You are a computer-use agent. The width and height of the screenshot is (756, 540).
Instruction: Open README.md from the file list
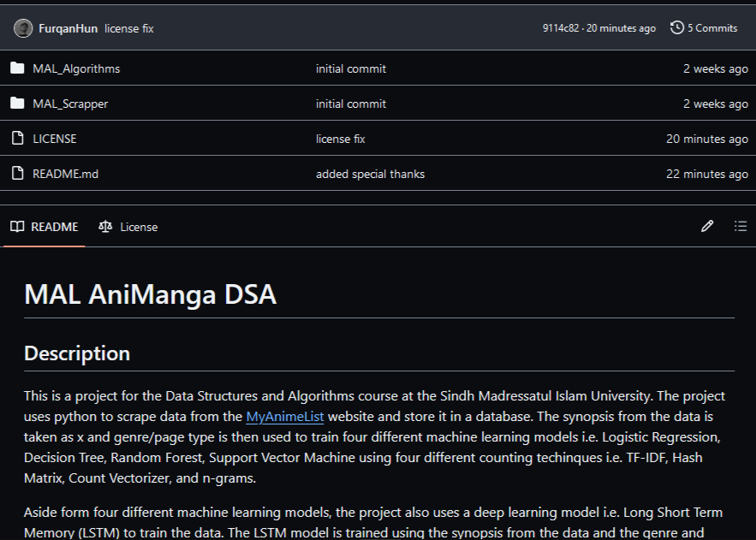(66, 174)
